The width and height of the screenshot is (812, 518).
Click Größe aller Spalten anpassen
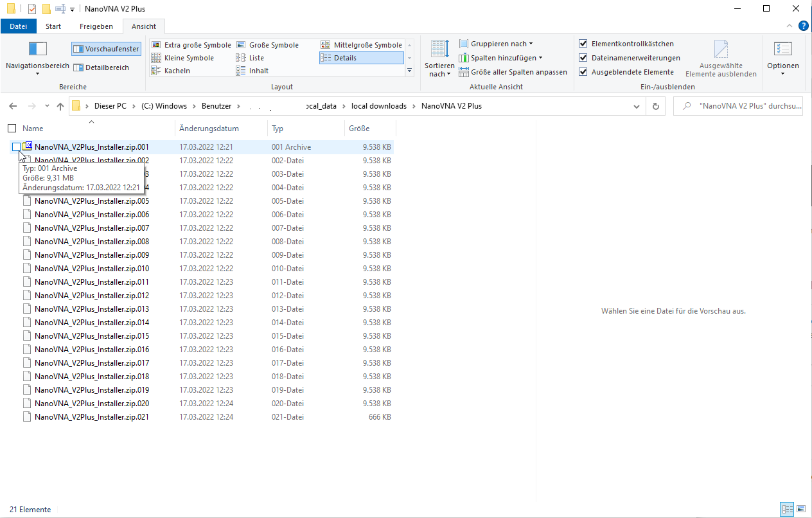click(x=513, y=72)
